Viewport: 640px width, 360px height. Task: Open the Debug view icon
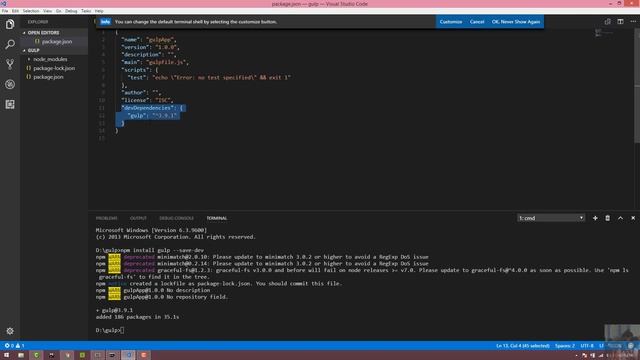tap(10, 84)
